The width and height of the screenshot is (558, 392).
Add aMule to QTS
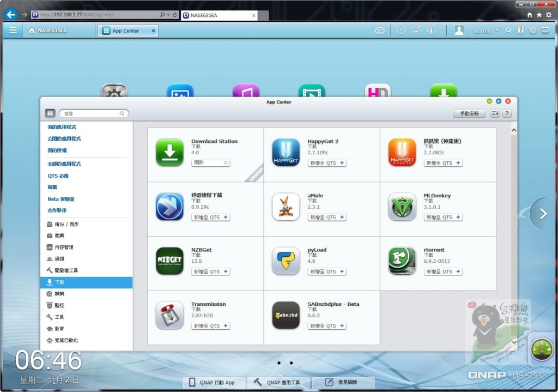(x=327, y=217)
